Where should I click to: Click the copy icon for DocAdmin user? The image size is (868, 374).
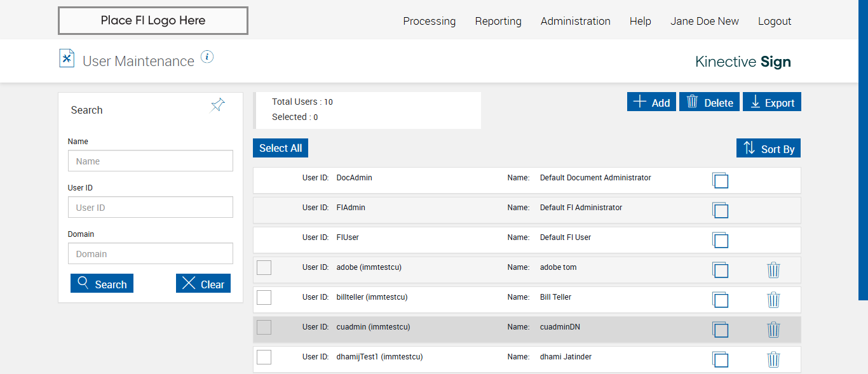click(x=720, y=180)
